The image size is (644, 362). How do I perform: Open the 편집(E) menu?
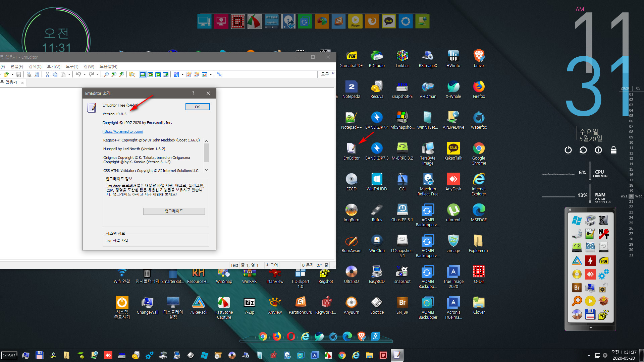click(x=17, y=66)
